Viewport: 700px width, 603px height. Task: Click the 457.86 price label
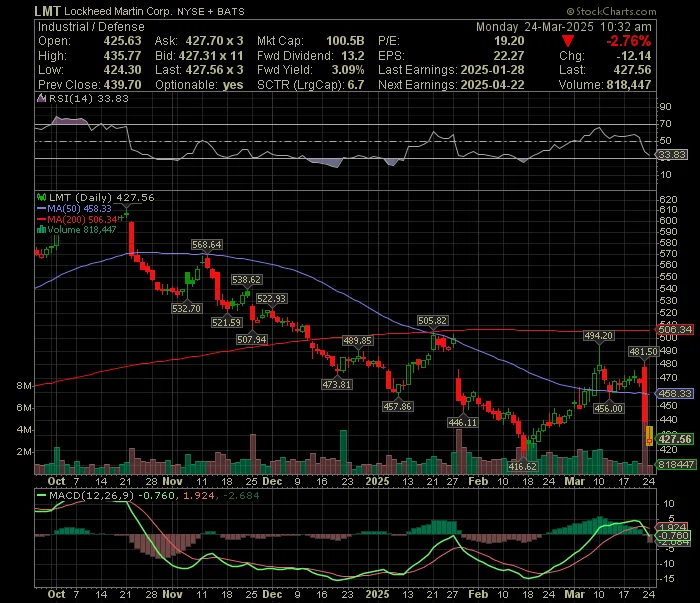click(x=398, y=407)
